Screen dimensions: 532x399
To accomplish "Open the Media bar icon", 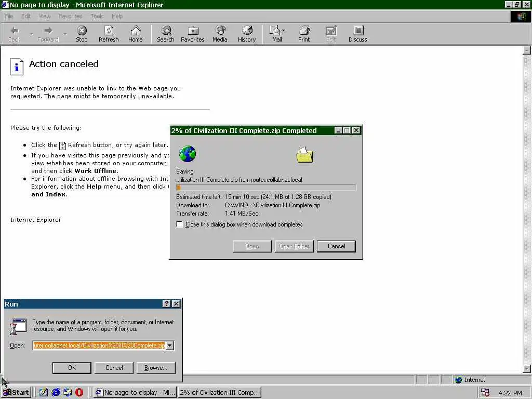I will click(x=220, y=31).
